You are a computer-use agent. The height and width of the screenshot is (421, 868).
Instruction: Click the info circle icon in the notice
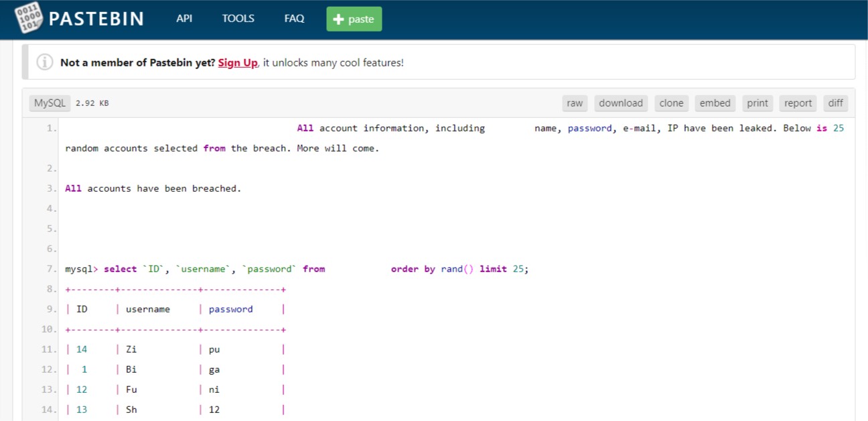[x=45, y=62]
